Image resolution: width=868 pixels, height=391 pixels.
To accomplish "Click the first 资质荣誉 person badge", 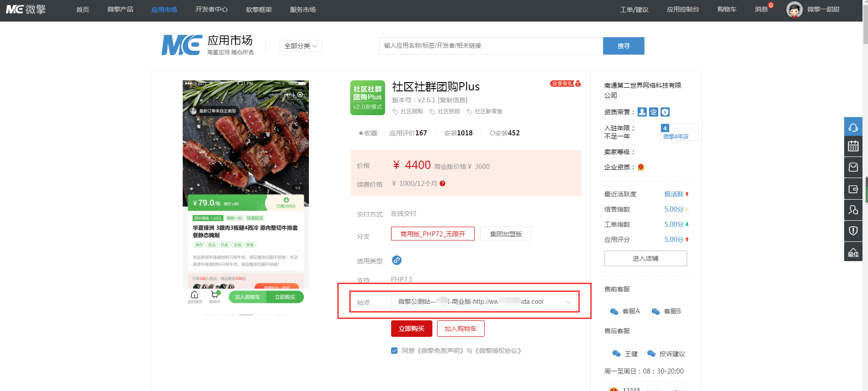I will tap(642, 112).
